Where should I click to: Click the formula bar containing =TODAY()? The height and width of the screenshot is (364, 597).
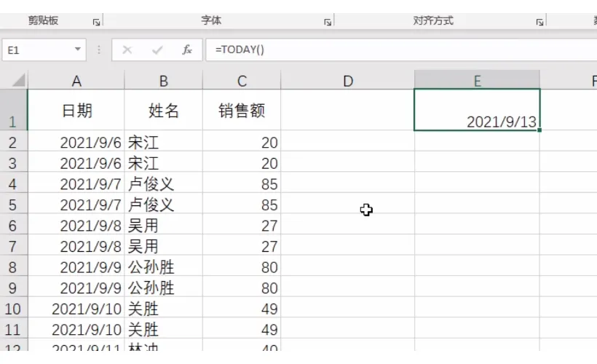[400, 50]
